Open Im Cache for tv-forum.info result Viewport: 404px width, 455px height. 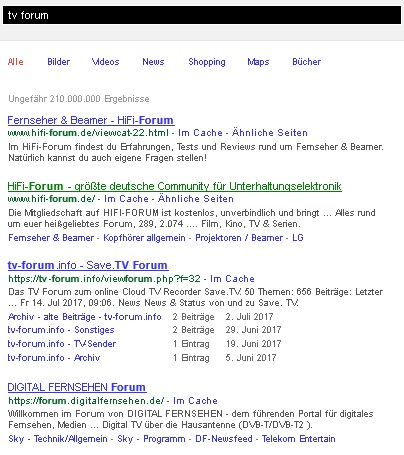point(232,279)
